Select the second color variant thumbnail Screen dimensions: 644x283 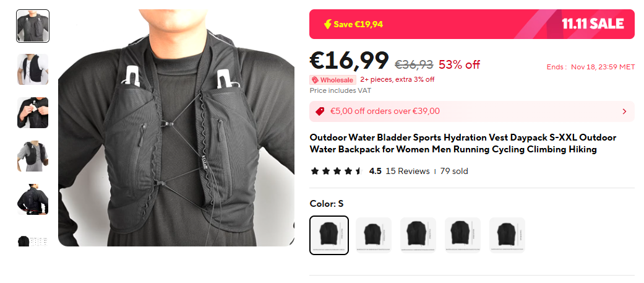point(373,235)
